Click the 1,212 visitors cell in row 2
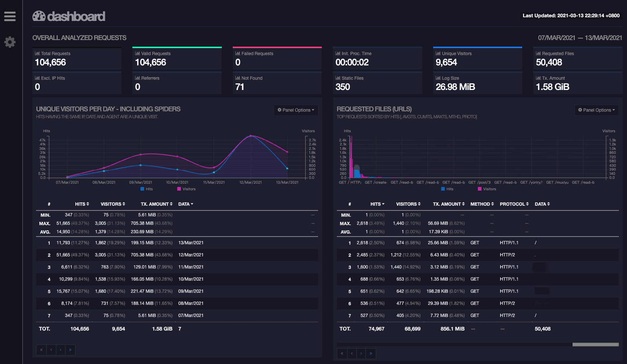Image resolution: width=627 pixels, height=364 pixels. click(x=405, y=255)
